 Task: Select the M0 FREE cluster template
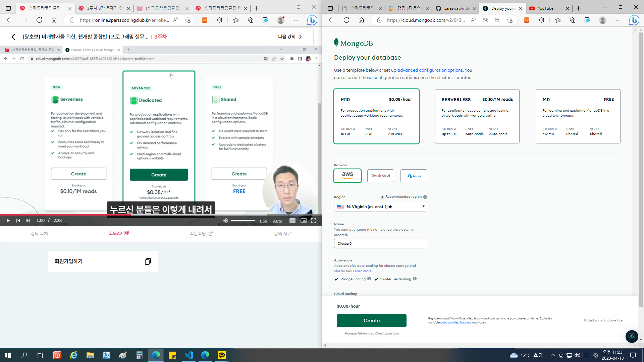point(578,116)
